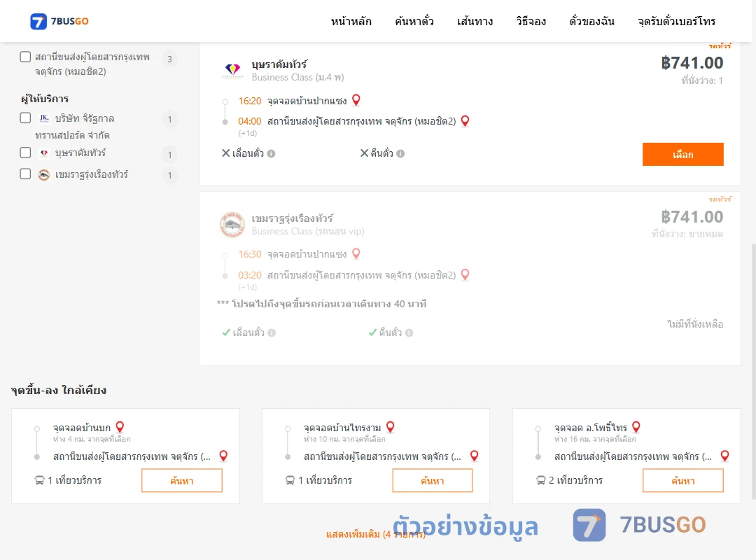Click บุษราคัมทัวร์ operator logo in trip card
Screen dimensions: 756x560
pyautogui.click(x=233, y=71)
